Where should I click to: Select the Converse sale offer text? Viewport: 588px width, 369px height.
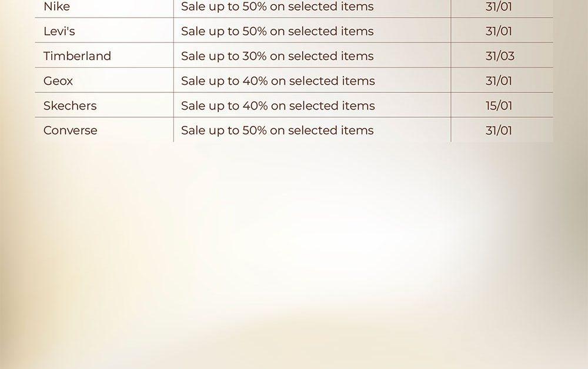point(277,131)
